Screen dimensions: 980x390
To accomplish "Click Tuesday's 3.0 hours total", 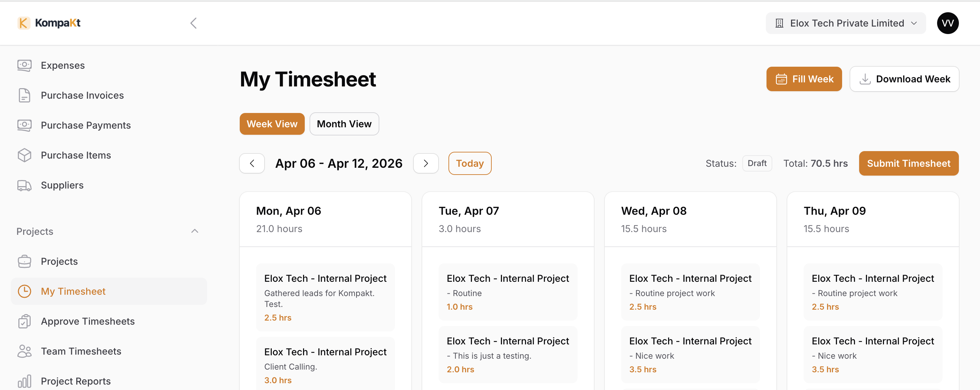I will coord(460,229).
